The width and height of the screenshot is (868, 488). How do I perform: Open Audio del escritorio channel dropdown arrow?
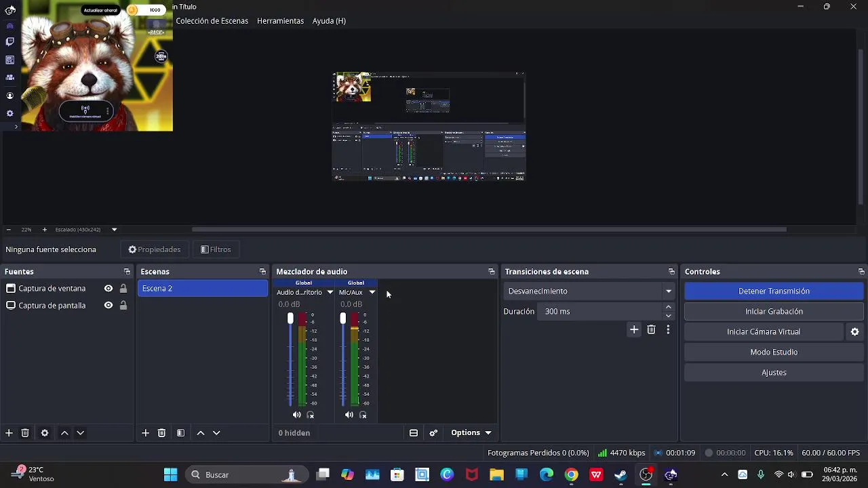(330, 292)
